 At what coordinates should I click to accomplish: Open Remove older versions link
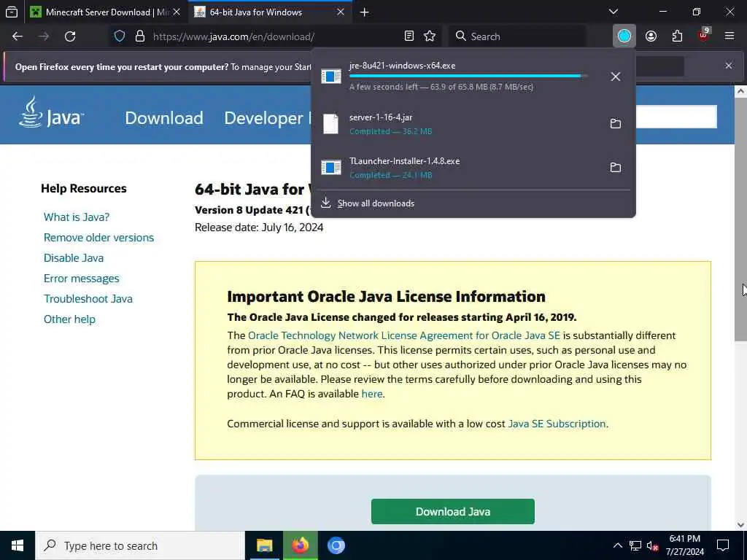98,238
